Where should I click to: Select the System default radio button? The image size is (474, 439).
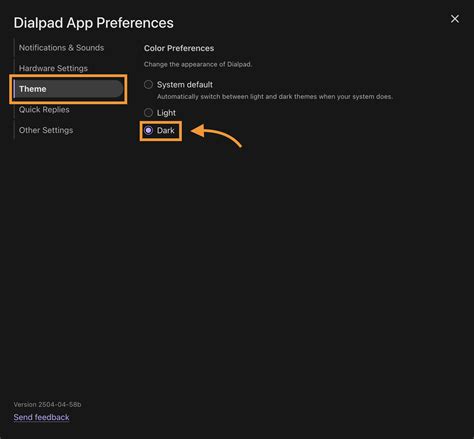pyautogui.click(x=148, y=85)
